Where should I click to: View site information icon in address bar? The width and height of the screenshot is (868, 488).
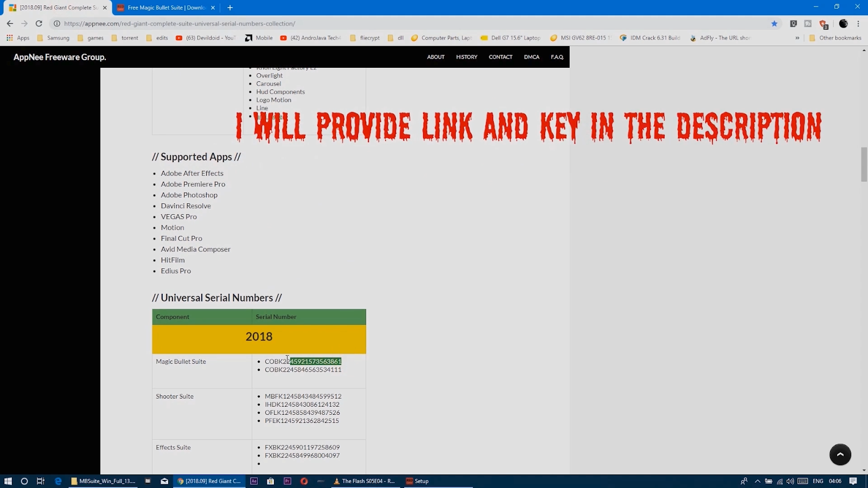tap(56, 23)
